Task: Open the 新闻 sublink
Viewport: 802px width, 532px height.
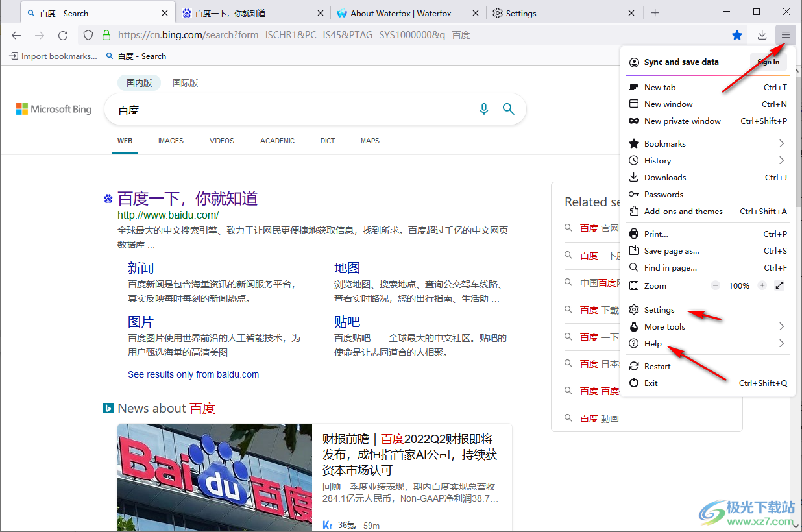Action: click(x=141, y=268)
